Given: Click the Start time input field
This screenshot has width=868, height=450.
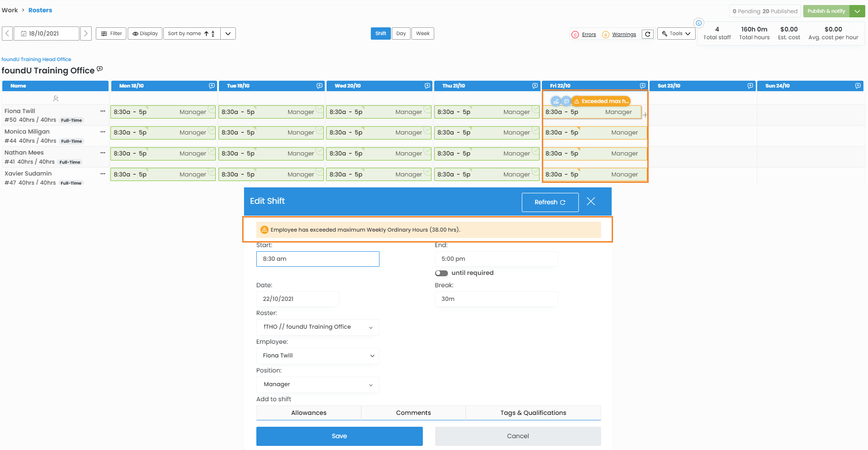Looking at the screenshot, I should (317, 259).
